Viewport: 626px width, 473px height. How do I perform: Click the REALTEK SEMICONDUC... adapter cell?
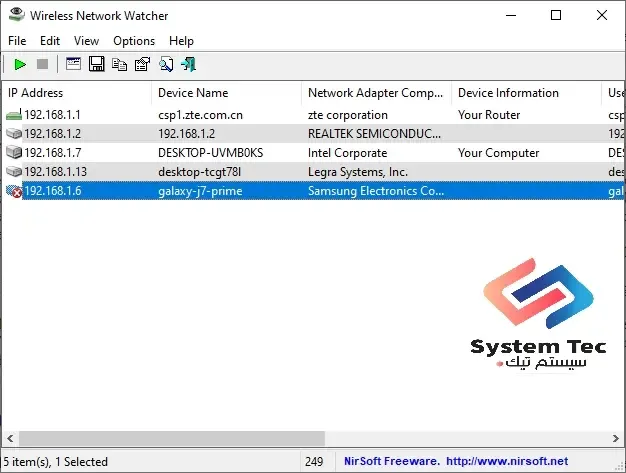click(x=374, y=134)
